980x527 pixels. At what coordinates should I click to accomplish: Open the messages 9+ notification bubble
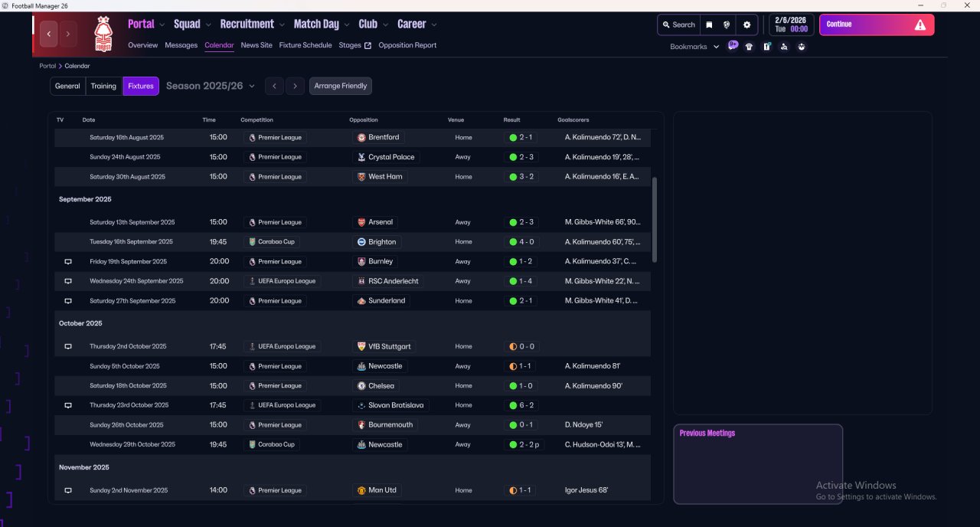click(x=733, y=46)
